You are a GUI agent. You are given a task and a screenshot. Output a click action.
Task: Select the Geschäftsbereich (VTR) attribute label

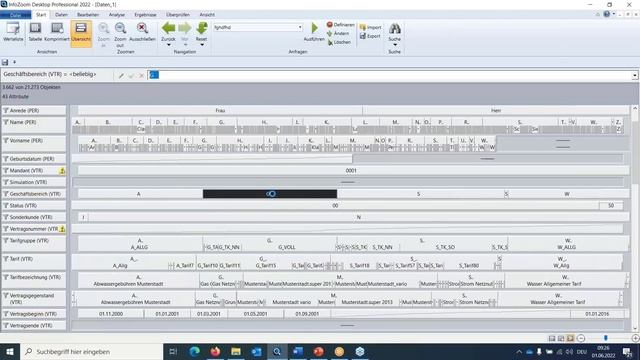(33, 194)
